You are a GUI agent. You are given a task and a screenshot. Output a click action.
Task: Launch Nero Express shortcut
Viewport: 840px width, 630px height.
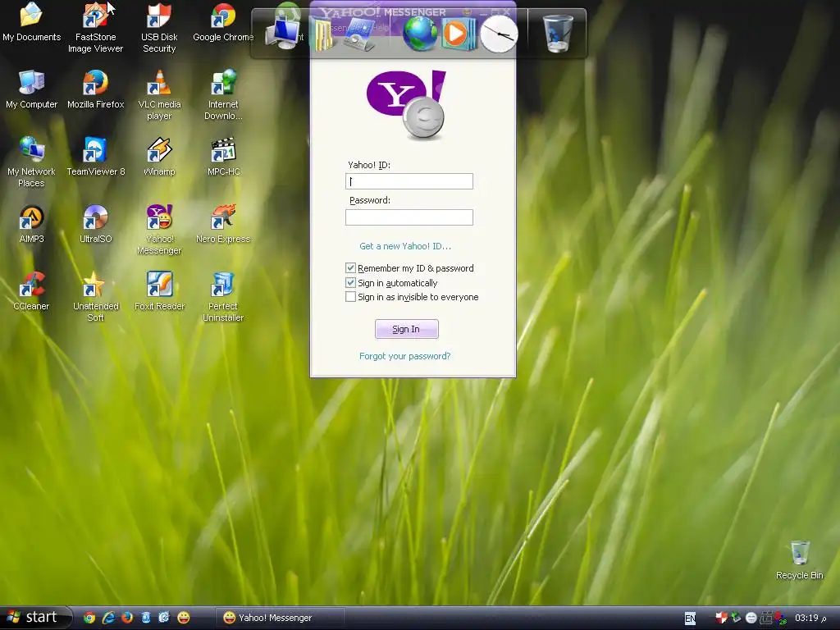coord(223,224)
